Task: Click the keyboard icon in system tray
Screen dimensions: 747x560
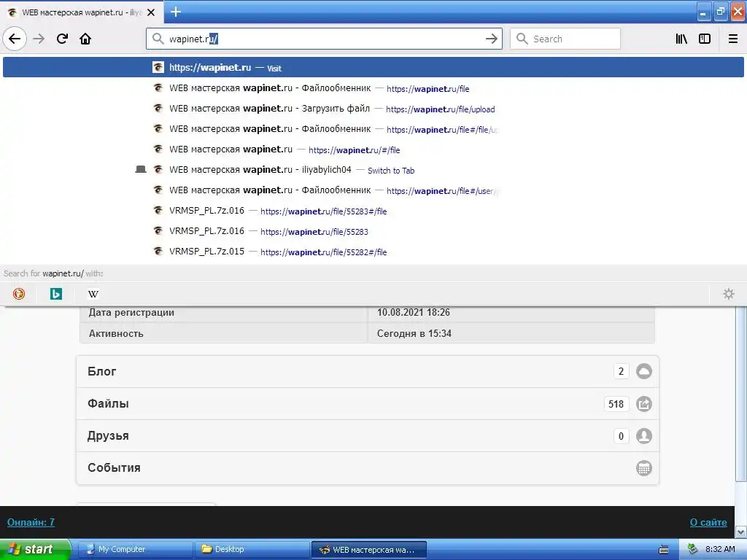Action: tap(663, 550)
